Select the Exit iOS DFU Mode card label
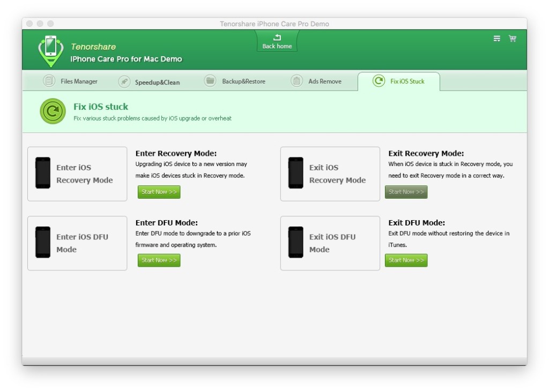 click(332, 243)
